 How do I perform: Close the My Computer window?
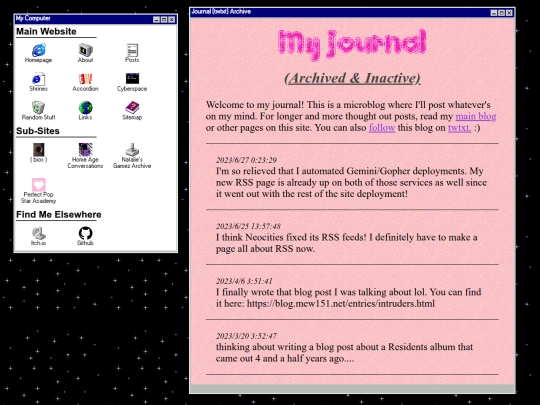[x=172, y=20]
